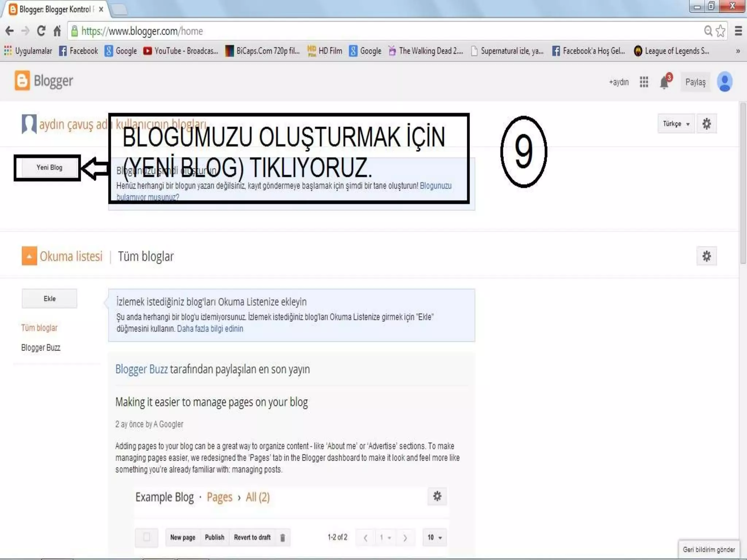The width and height of the screenshot is (747, 560).
Task: Click the Ekle button
Action: pyautogui.click(x=49, y=299)
